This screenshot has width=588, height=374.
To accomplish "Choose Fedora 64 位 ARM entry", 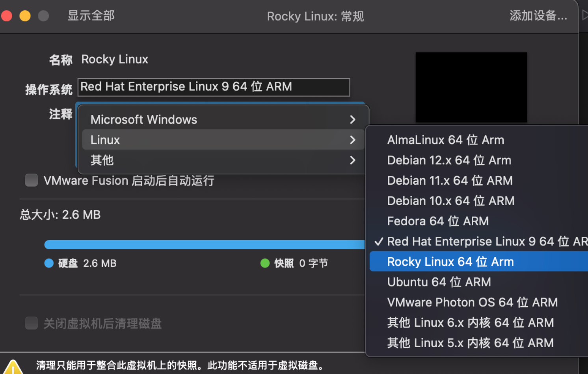I will pyautogui.click(x=437, y=221).
